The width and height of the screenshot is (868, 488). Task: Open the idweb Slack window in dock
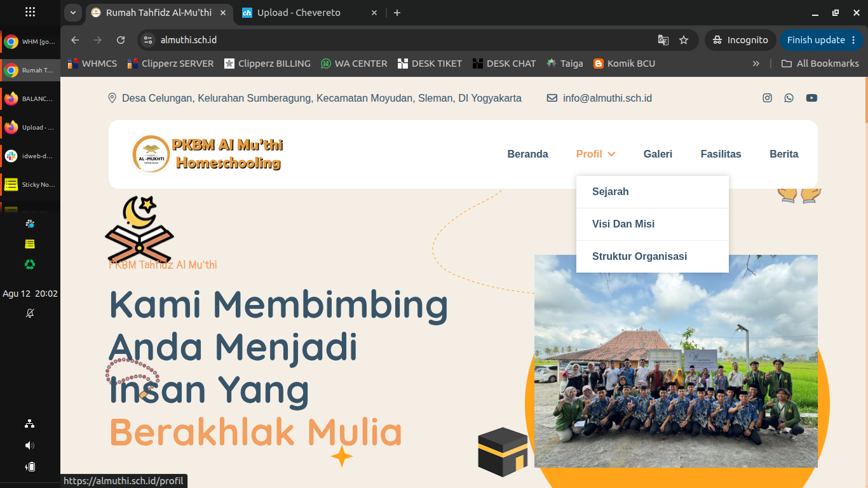(x=30, y=156)
